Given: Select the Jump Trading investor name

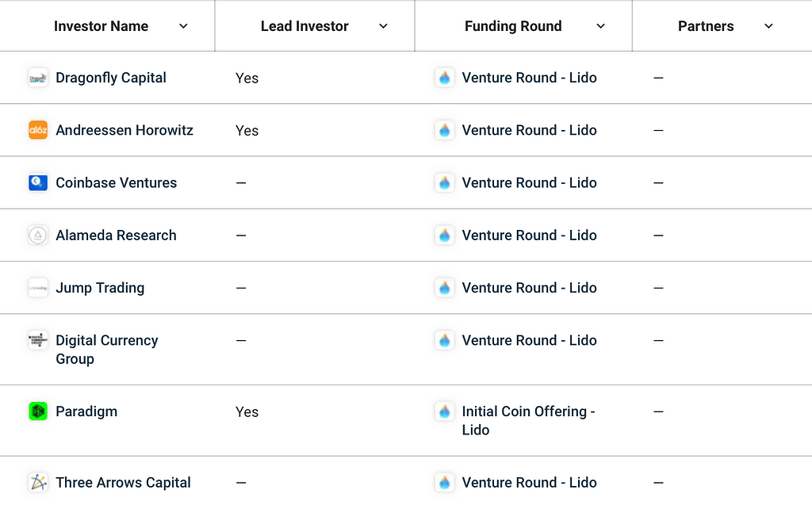Looking at the screenshot, I should point(100,288).
